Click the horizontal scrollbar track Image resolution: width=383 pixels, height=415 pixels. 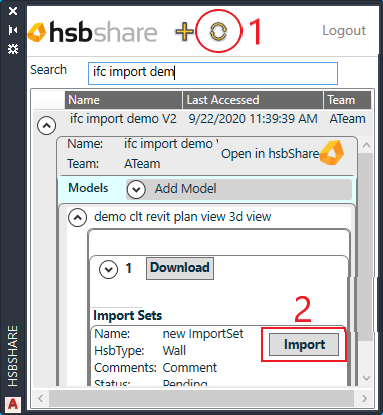(x=201, y=398)
